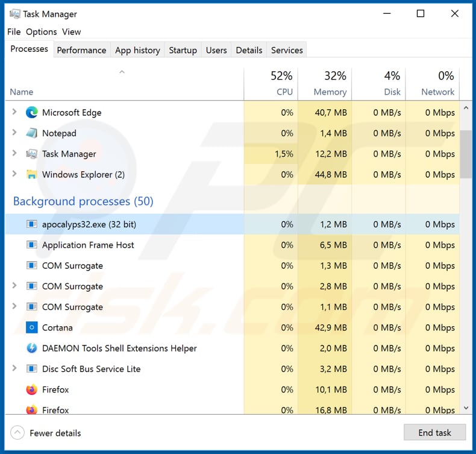Viewport: 476px width, 454px height.
Task: Open the Options menu
Action: 42,32
